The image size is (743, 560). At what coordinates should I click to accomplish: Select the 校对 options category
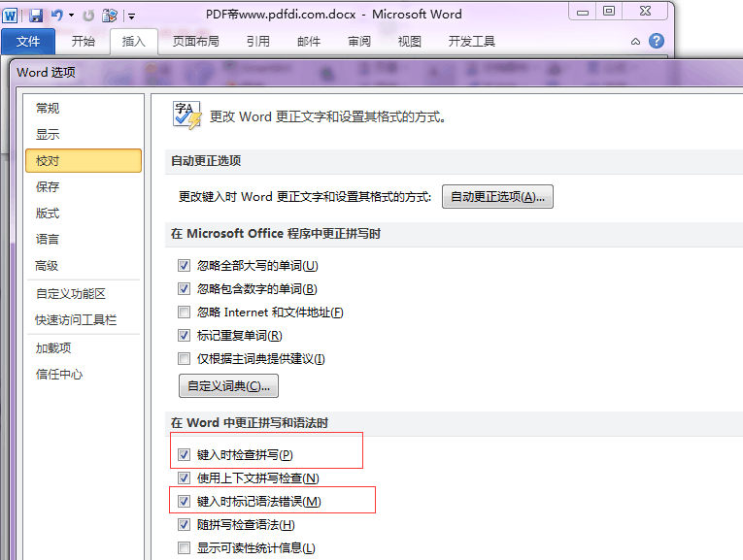point(84,160)
